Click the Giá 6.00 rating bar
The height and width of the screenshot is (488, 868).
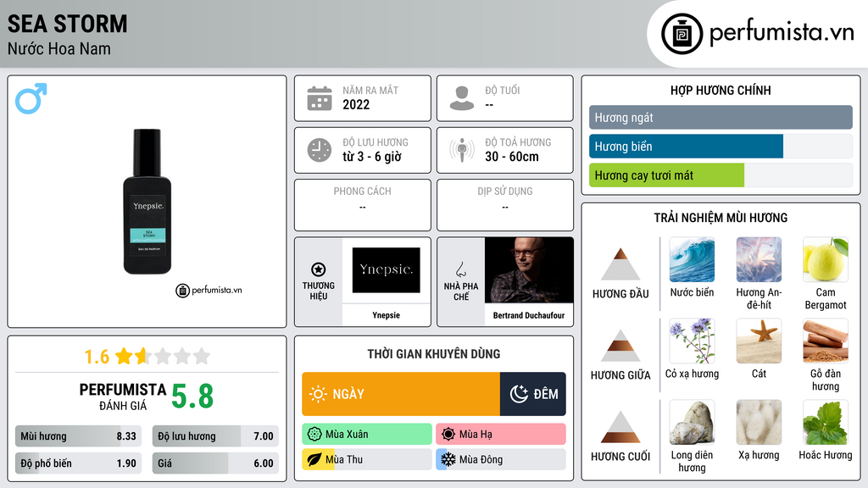[x=215, y=463]
